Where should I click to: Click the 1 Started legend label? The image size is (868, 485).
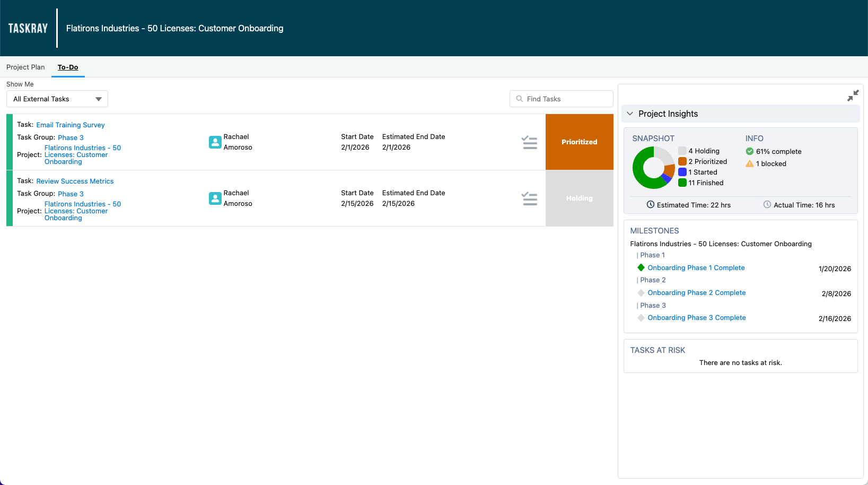coord(703,172)
